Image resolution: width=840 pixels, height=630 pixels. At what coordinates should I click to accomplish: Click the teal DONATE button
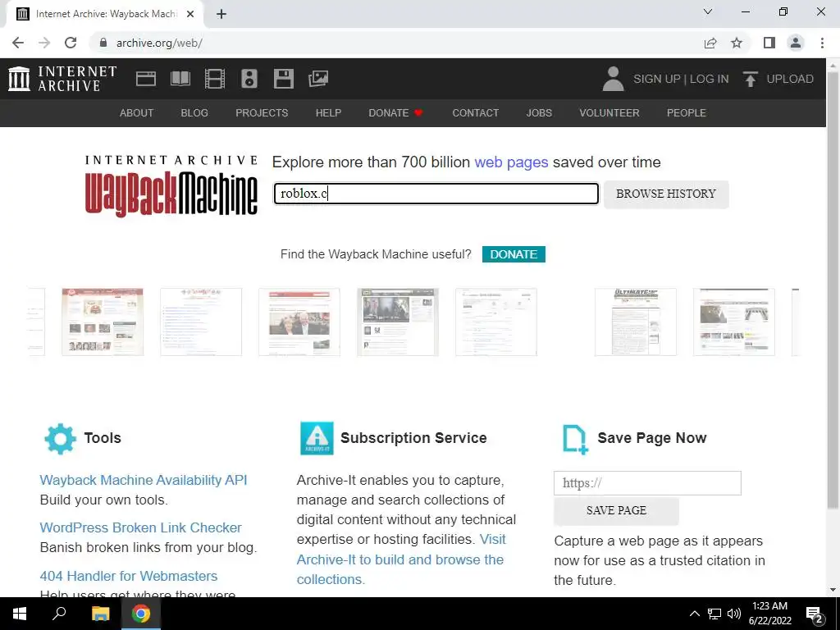pyautogui.click(x=514, y=254)
